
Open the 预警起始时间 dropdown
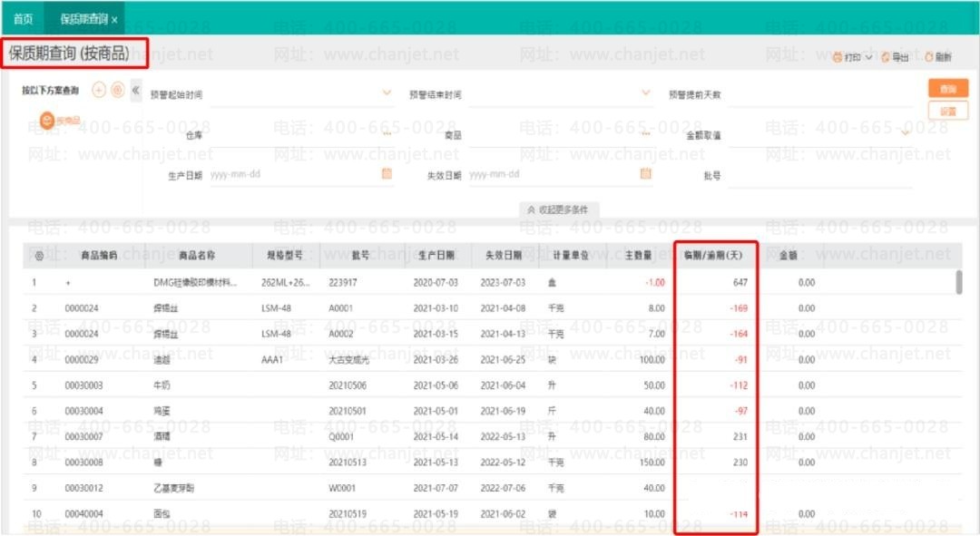[387, 93]
